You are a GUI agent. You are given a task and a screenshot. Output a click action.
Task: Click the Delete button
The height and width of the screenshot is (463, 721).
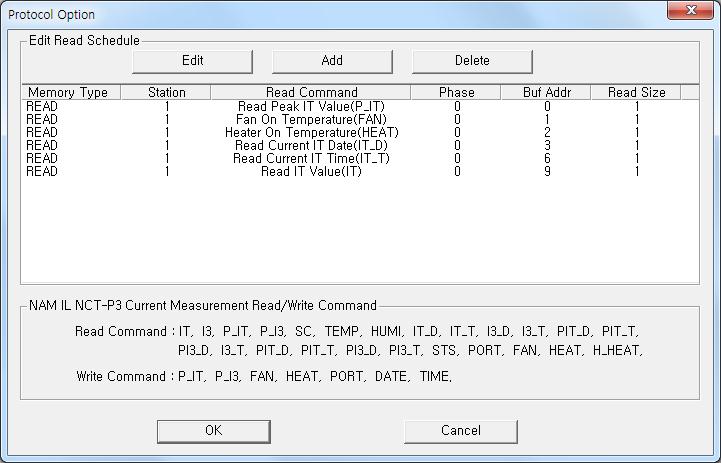pyautogui.click(x=472, y=60)
